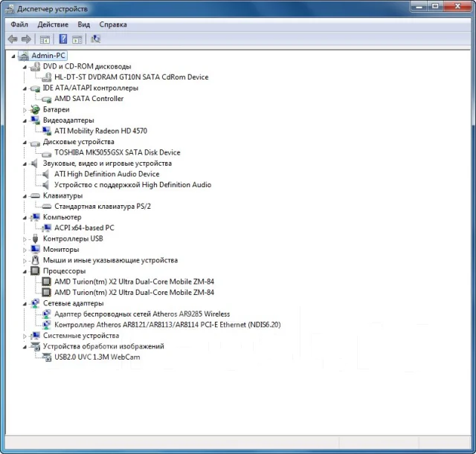Select HL-DT-ST DVDRAM GT10N SATA CdRom Device

[132, 77]
